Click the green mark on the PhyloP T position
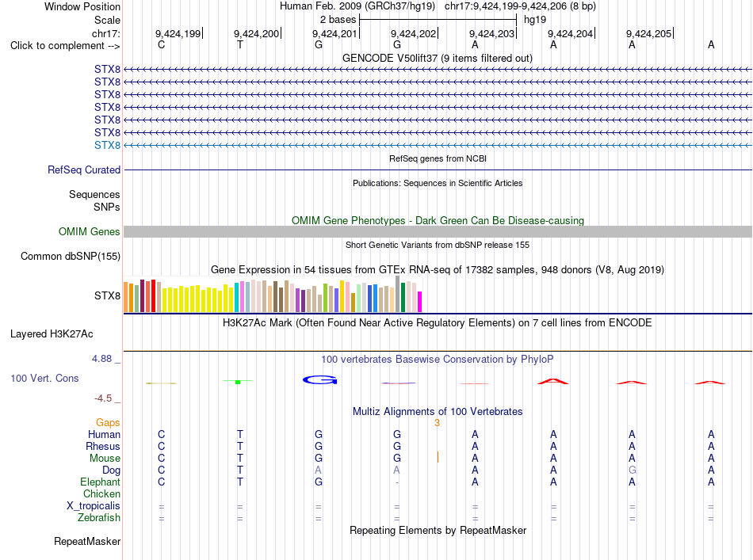Screen dimensions: 753x560 [x=238, y=382]
